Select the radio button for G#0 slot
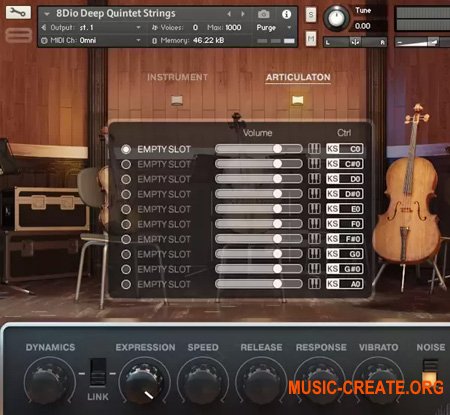Screen dimensions: 450x415 (126, 269)
